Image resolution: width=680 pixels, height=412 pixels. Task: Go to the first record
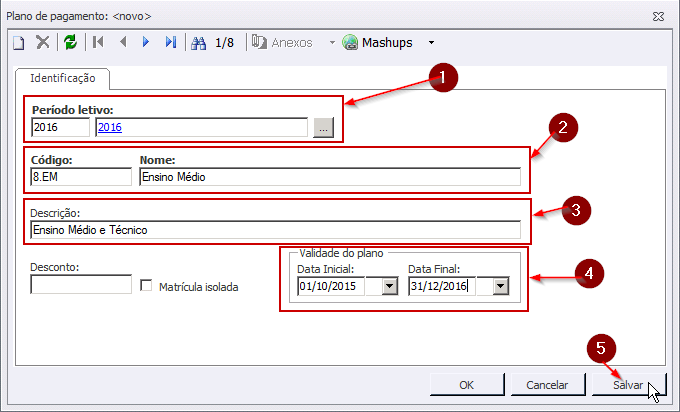click(x=98, y=43)
